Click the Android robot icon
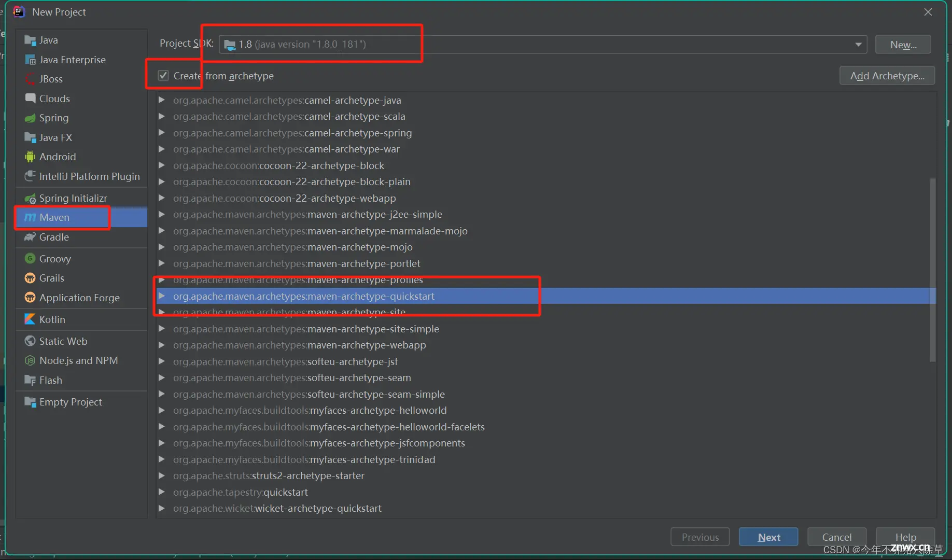The image size is (952, 560). 30,157
